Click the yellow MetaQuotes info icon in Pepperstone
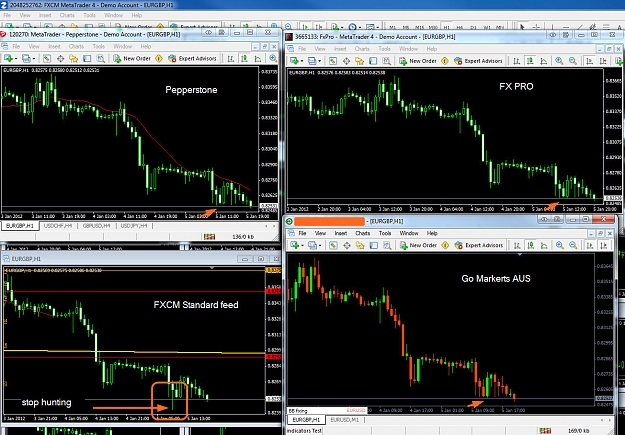 pyautogui.click(x=159, y=59)
